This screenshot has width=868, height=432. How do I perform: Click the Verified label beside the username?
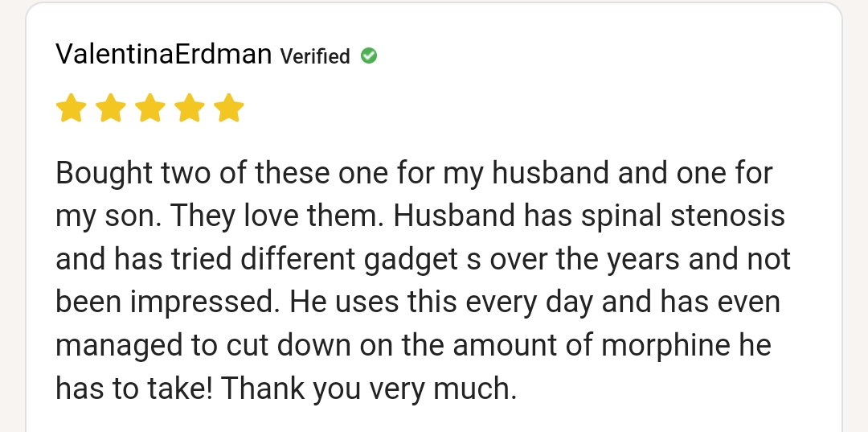[315, 56]
